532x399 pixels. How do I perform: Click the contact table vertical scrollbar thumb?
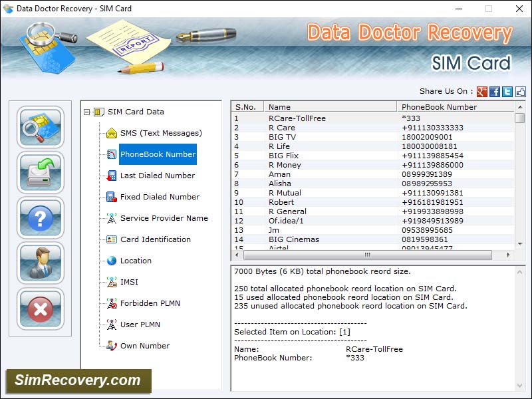520,118
